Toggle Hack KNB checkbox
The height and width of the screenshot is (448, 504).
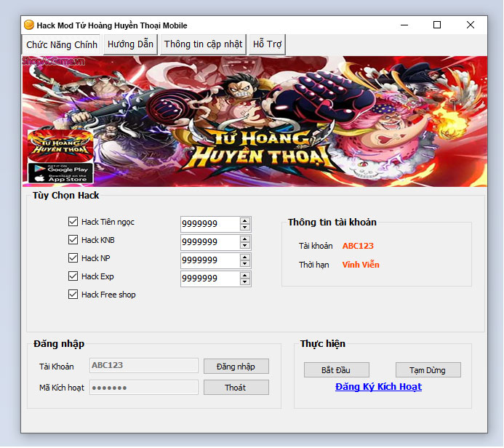[73, 240]
